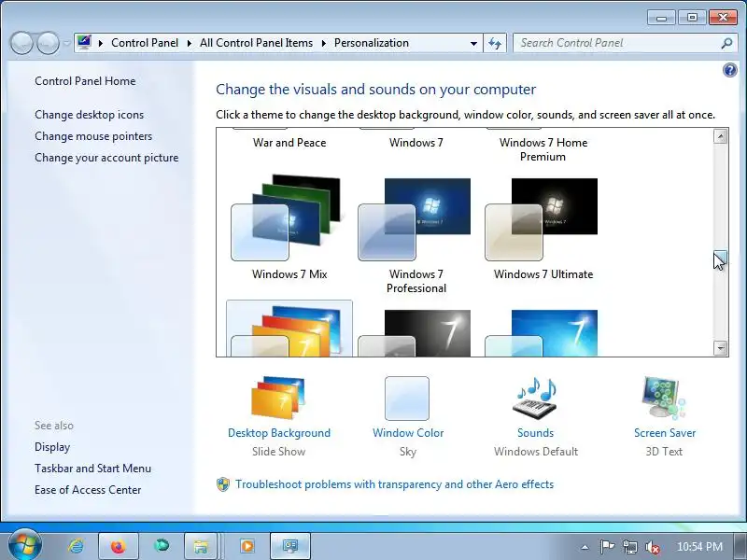The image size is (747, 560).
Task: Open the network tray icon
Action: click(x=629, y=547)
